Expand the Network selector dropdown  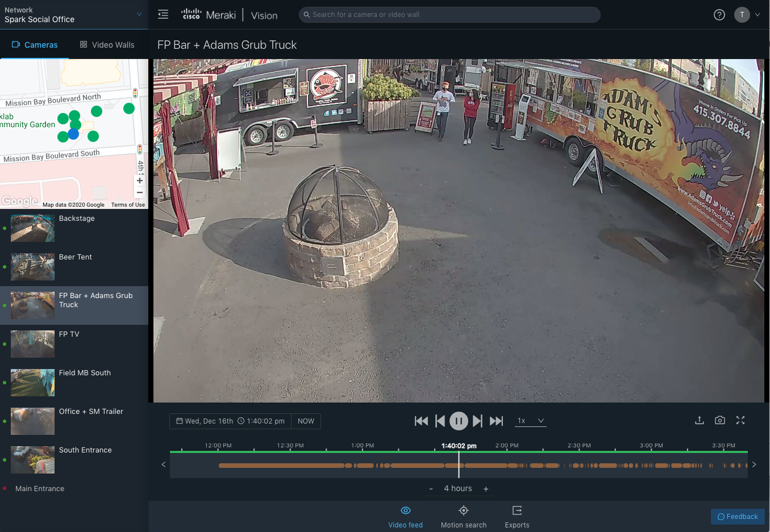click(x=139, y=14)
